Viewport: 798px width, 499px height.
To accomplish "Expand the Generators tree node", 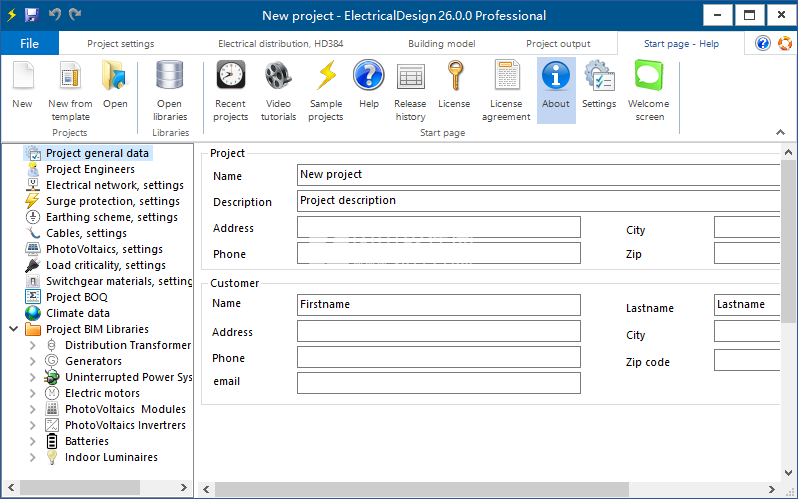I will 32,361.
